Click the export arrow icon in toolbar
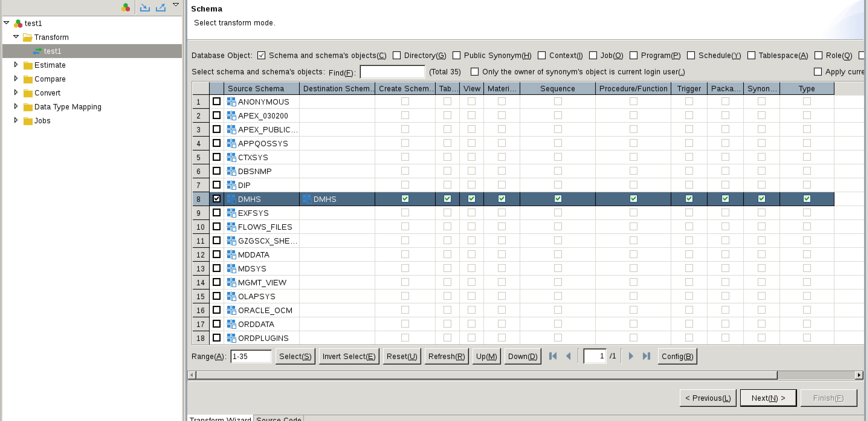Screen dimensions: 868x421 (161, 7)
